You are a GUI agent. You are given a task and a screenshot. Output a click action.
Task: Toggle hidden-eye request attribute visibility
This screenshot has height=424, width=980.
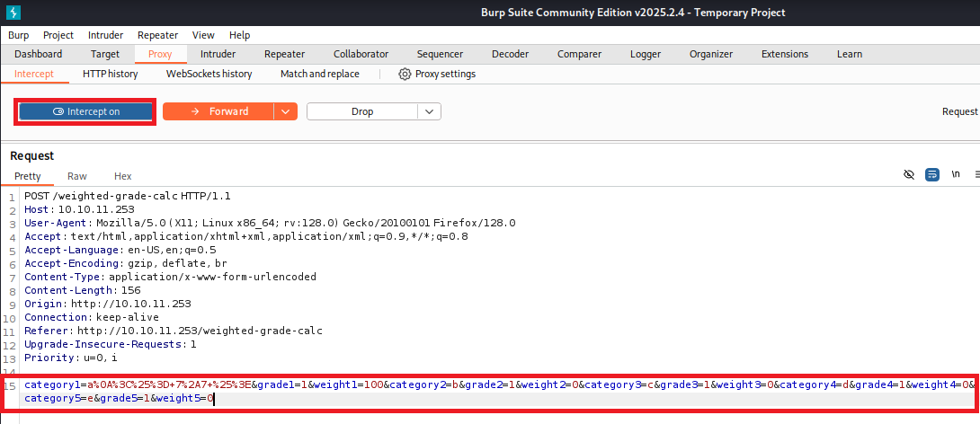point(910,174)
